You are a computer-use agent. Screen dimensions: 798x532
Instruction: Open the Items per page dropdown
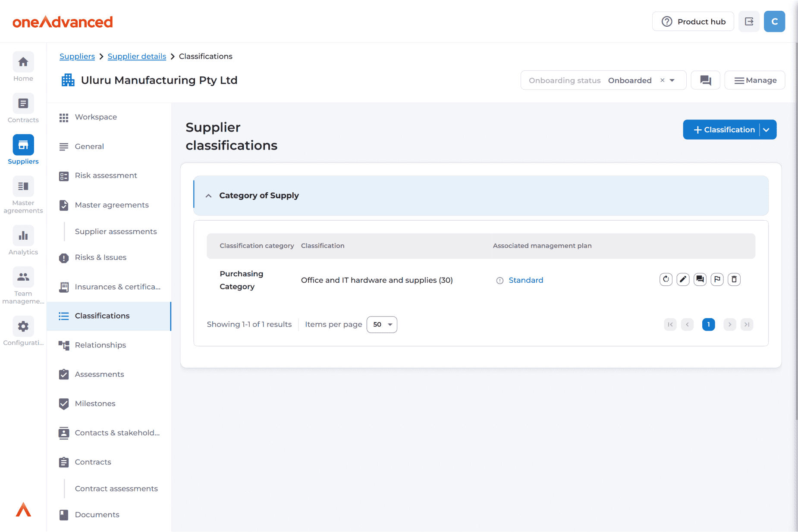pyautogui.click(x=382, y=325)
